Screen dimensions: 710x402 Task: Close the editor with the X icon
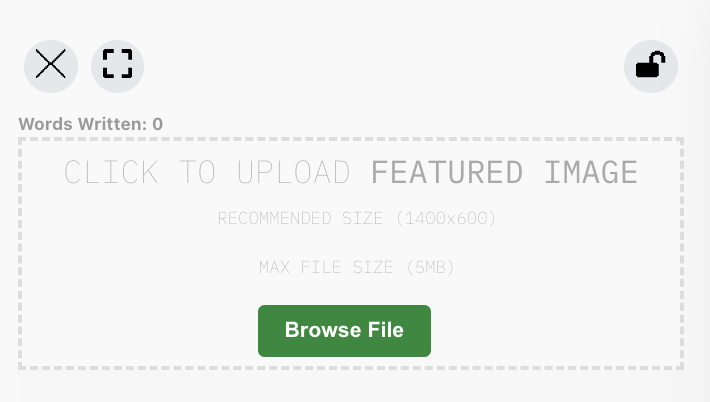pos(51,66)
